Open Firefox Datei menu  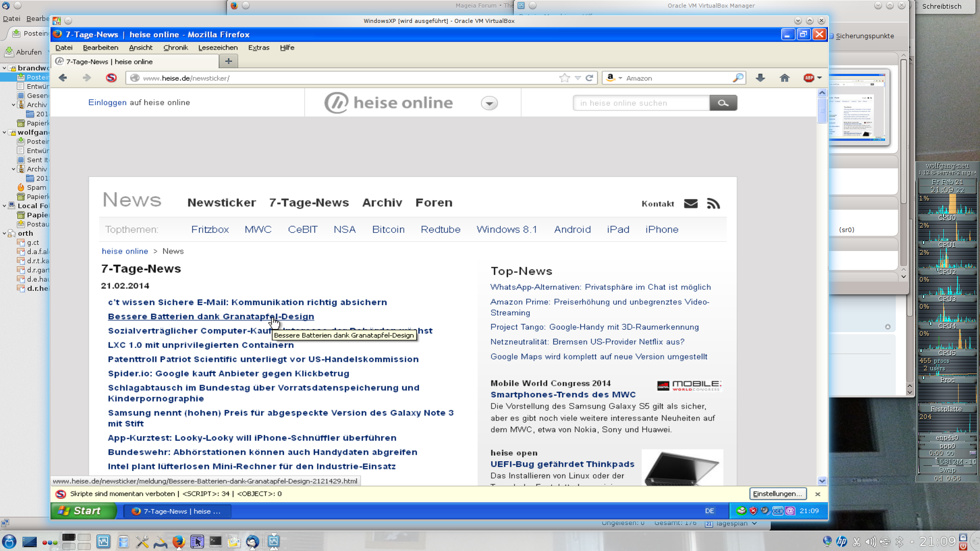[64, 47]
